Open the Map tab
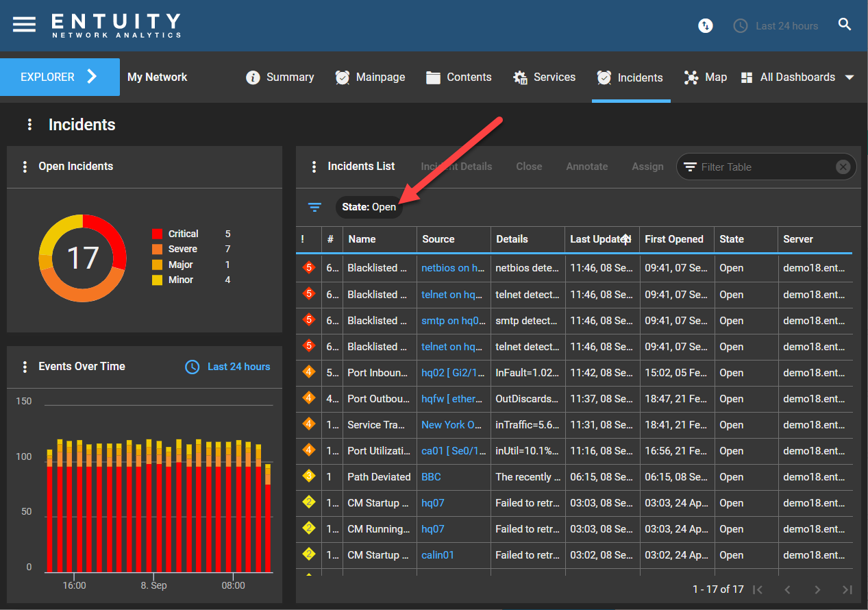Viewport: 868px width, 610px height. coord(705,77)
